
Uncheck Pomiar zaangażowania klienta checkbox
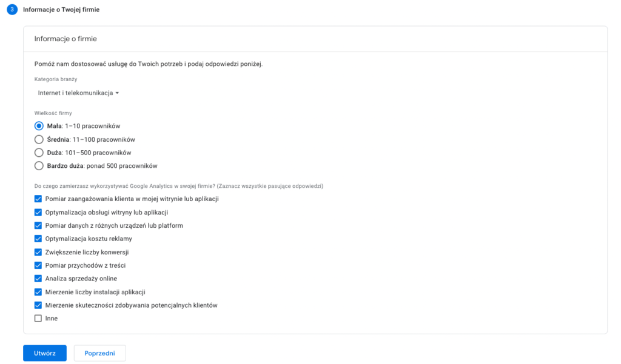38,199
